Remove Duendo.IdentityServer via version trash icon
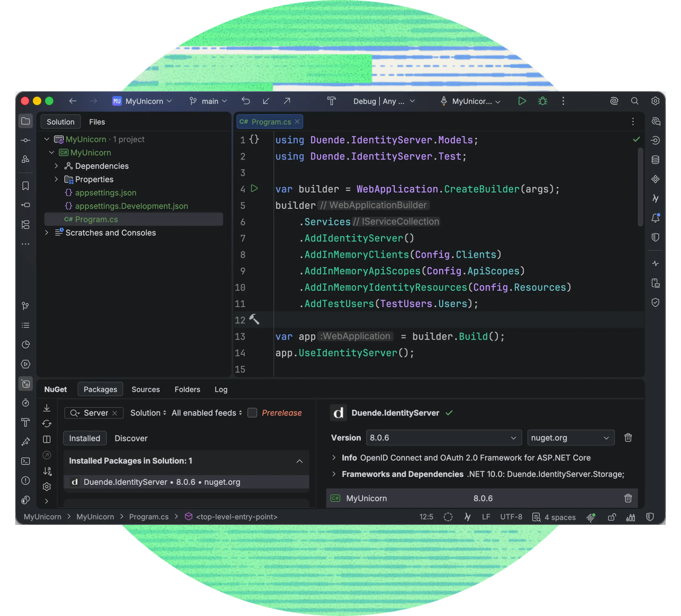This screenshot has height=616, width=681. pos(628,438)
